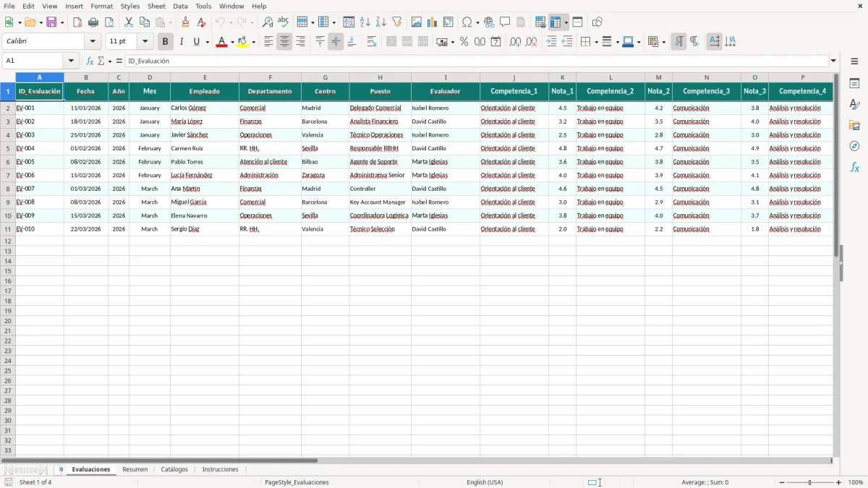This screenshot has height=488, width=868.
Task: Insert Image icon in toolbar
Action: pyautogui.click(x=417, y=22)
